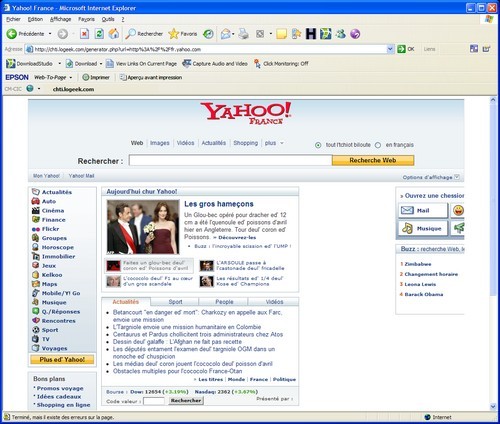Screen dimensions: 500x424
Task: Open Download button dropdown arrow
Action: tap(101, 64)
